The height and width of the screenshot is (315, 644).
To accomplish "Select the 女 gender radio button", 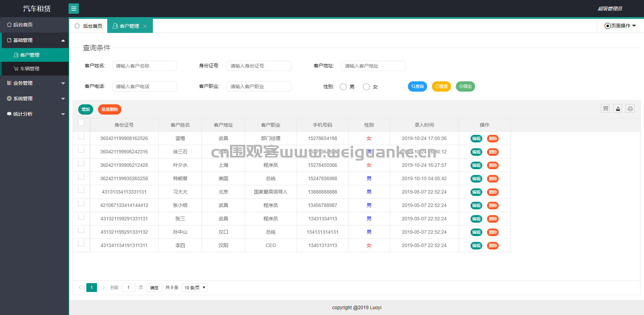I will point(366,87).
